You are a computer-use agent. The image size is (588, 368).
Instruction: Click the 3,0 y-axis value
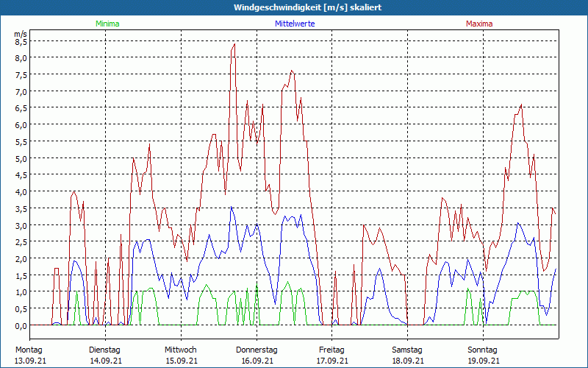21,225
